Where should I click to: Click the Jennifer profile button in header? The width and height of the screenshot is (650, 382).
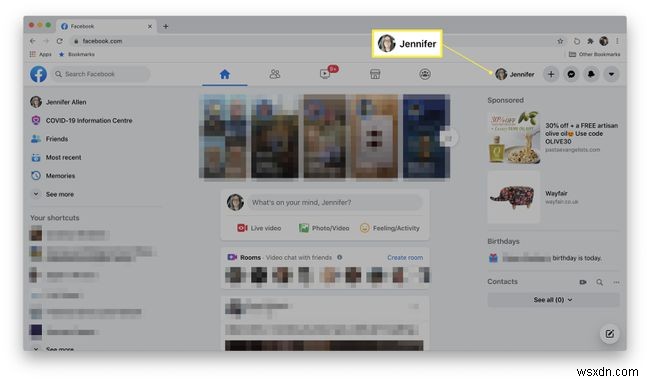point(515,74)
